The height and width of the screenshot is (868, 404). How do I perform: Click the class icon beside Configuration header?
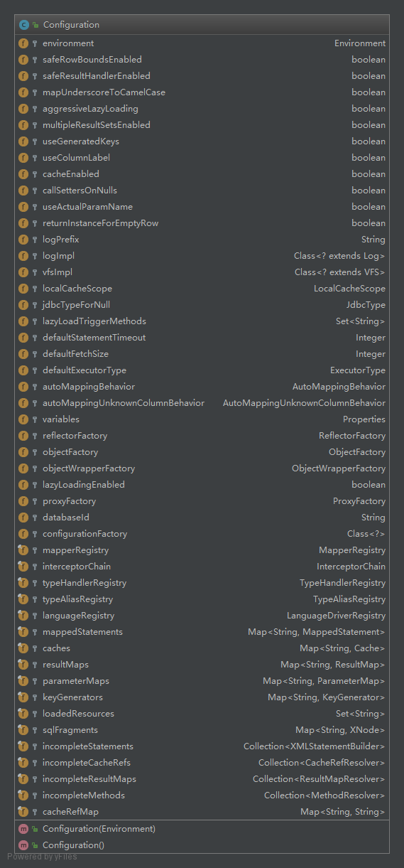[x=23, y=24]
